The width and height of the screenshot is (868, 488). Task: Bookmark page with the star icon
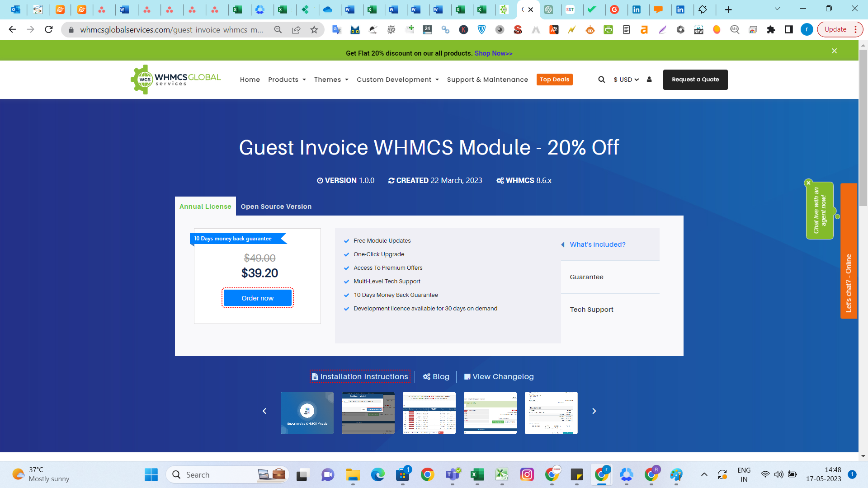314,30
